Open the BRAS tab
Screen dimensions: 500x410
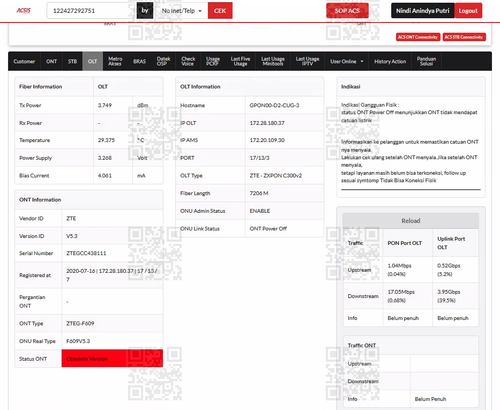coord(139,61)
